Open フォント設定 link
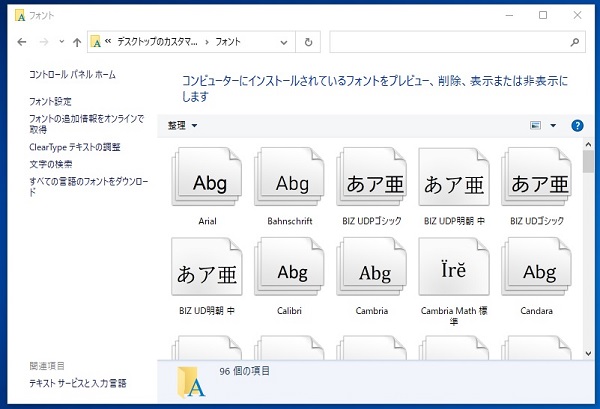Viewport: 600px width, 409px height. (x=50, y=101)
